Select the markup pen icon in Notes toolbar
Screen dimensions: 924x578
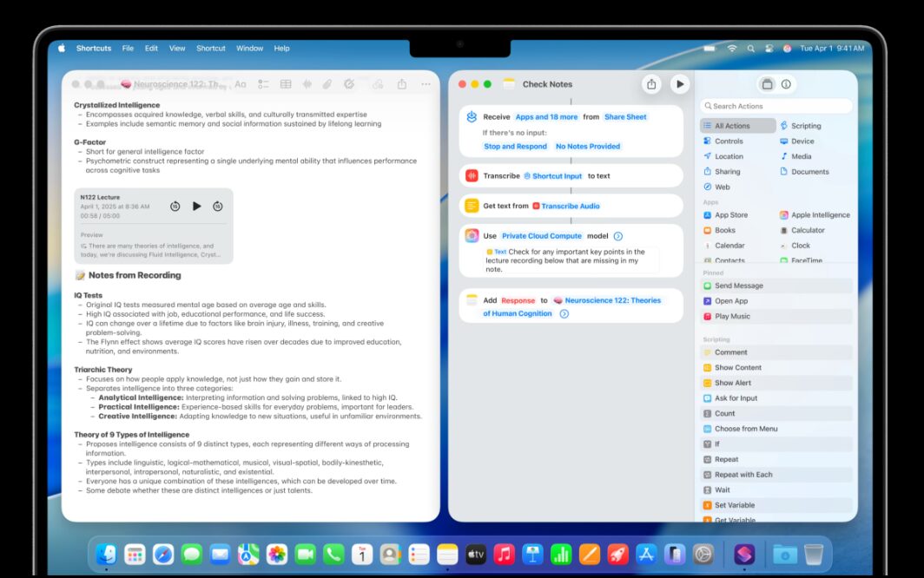pyautogui.click(x=350, y=84)
